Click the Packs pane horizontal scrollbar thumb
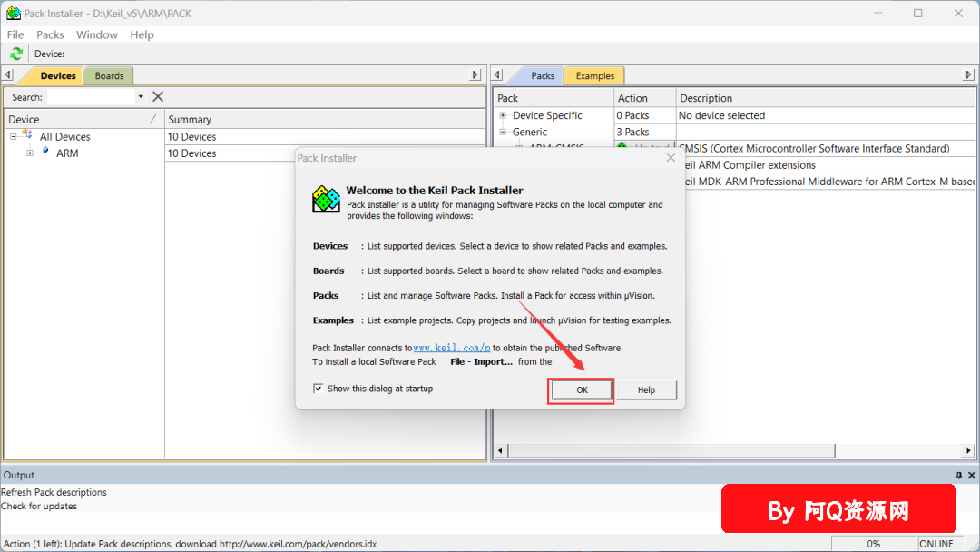Screen dimensions: 980x552 click(x=671, y=450)
